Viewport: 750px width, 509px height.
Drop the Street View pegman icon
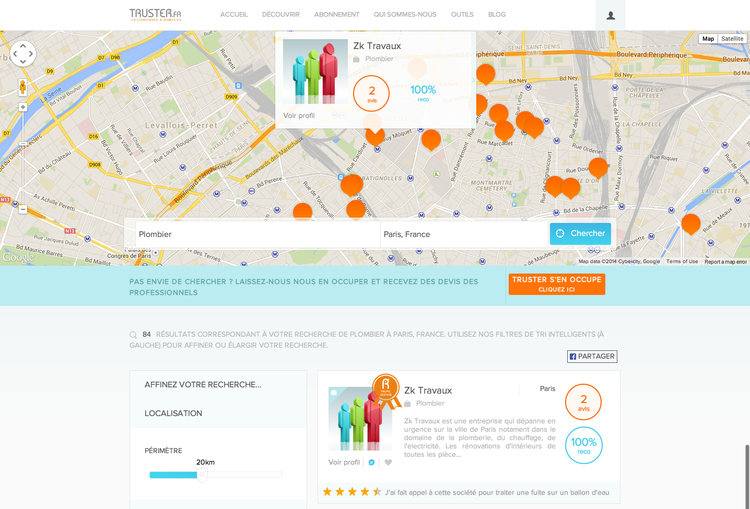22,87
